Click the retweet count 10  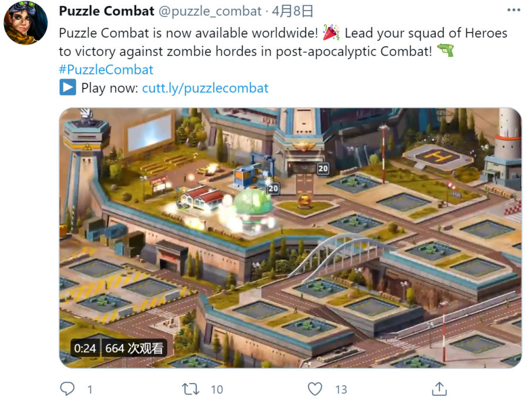(217, 389)
